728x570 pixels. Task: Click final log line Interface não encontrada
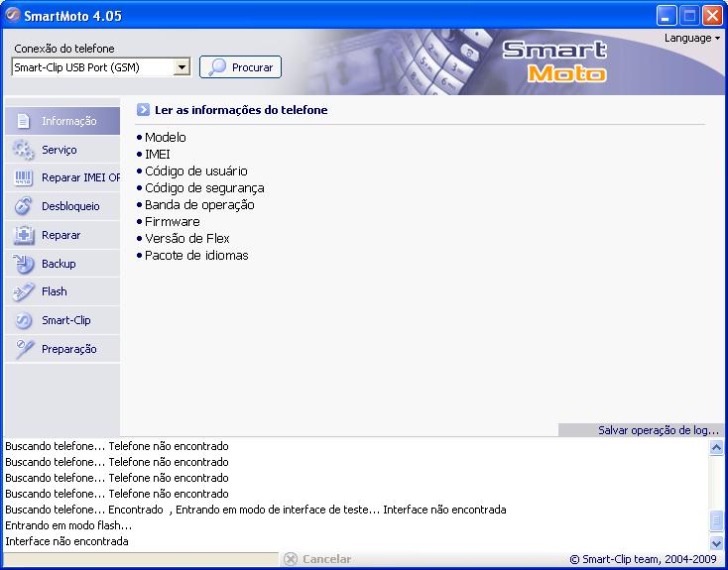[x=66, y=541]
